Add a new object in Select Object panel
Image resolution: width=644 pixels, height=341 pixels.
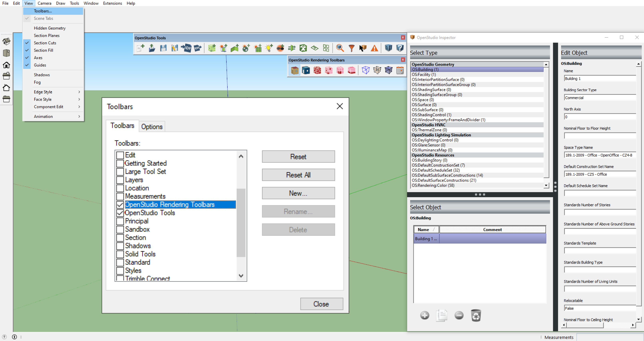[x=425, y=315]
